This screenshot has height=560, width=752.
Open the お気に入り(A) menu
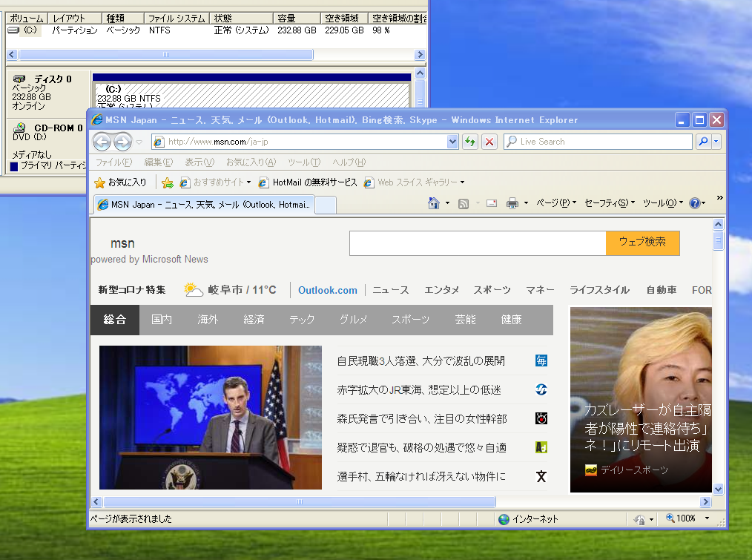(251, 162)
